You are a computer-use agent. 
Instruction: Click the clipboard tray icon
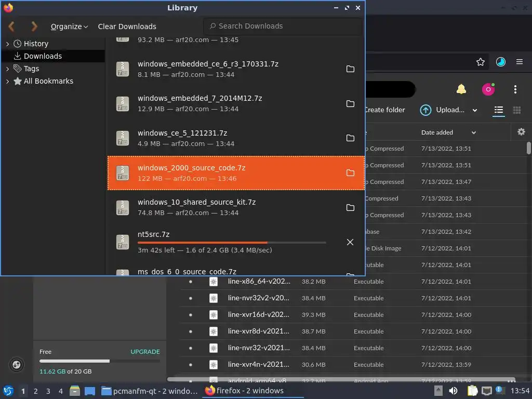click(472, 391)
